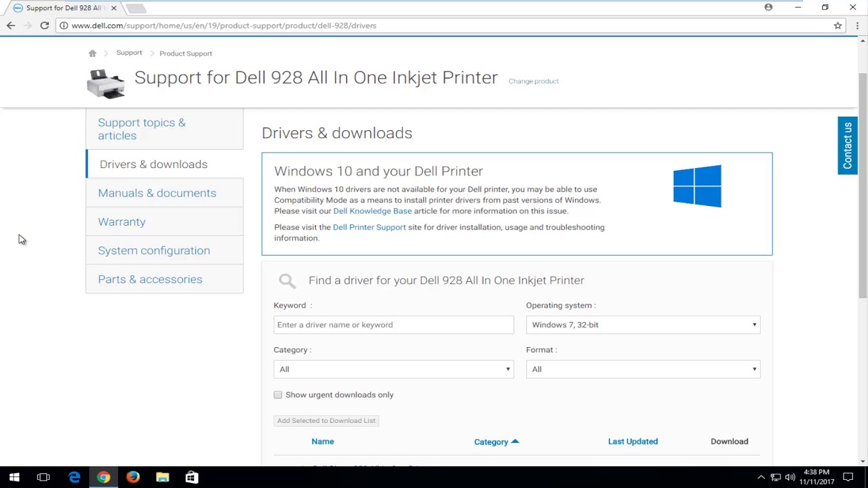Switch to Chrome in the taskbar
Image resolution: width=868 pixels, height=488 pixels.
point(103,477)
